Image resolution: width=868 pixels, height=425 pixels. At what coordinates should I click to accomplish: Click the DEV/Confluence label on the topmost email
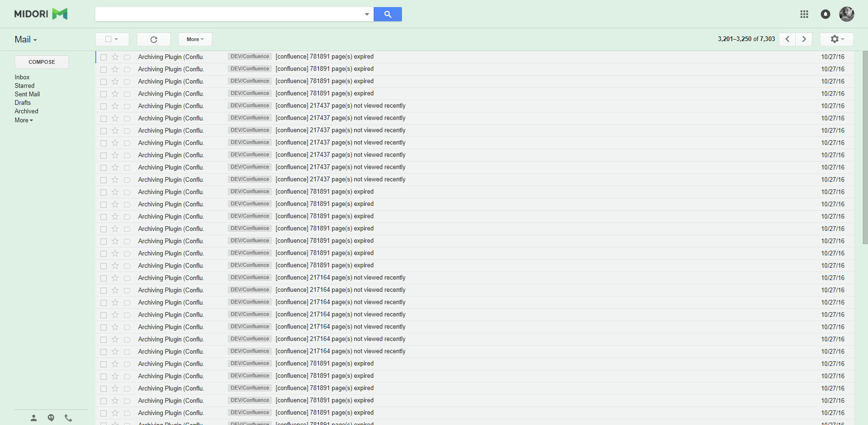click(250, 57)
